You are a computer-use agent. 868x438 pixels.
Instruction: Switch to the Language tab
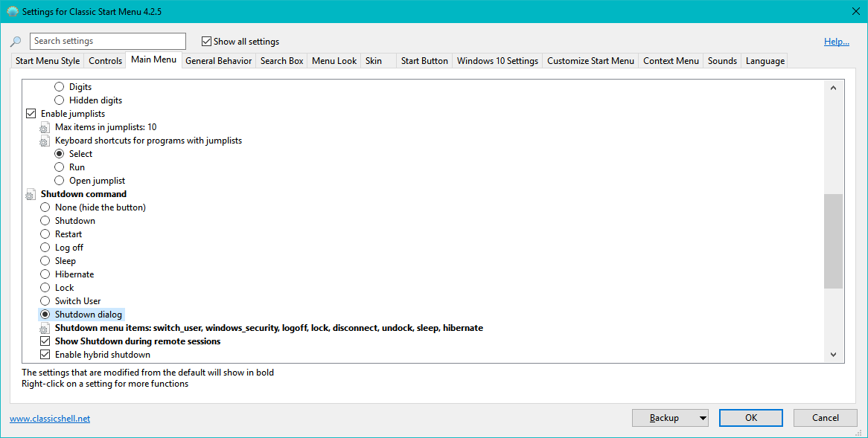coord(765,61)
